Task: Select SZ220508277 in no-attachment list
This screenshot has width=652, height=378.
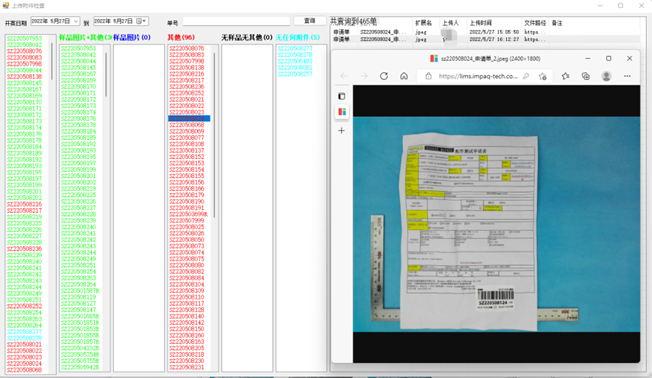Action: pyautogui.click(x=295, y=49)
